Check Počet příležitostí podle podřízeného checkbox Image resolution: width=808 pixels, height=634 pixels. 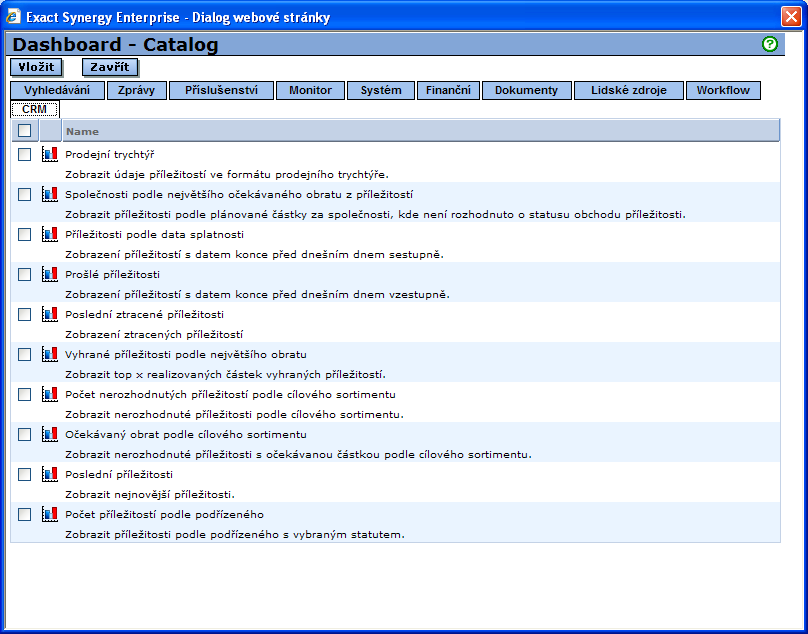24,514
